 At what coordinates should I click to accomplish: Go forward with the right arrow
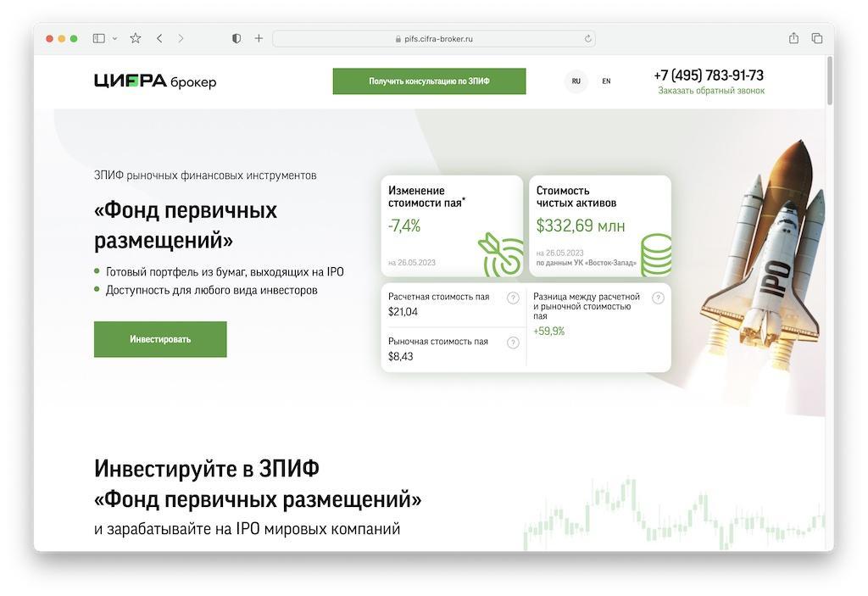(181, 38)
